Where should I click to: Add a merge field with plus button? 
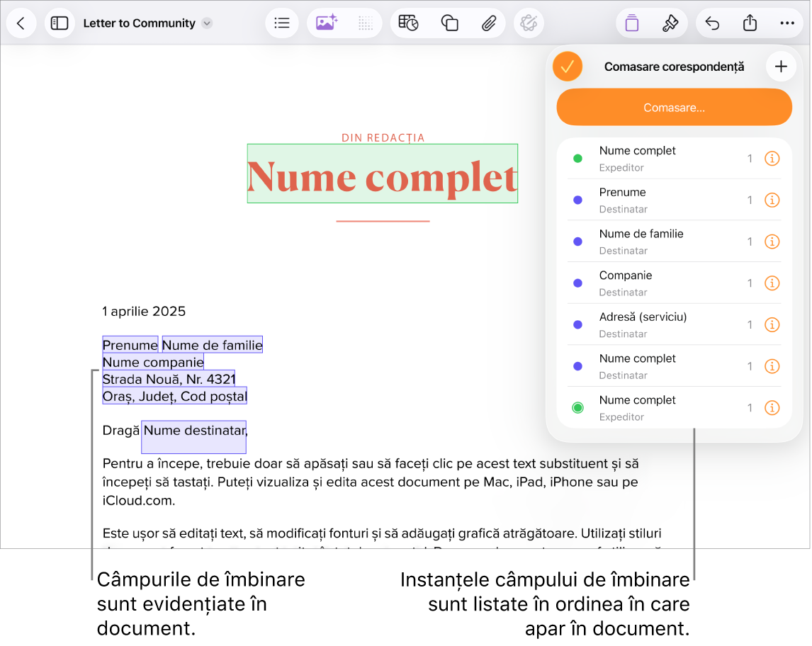(781, 67)
